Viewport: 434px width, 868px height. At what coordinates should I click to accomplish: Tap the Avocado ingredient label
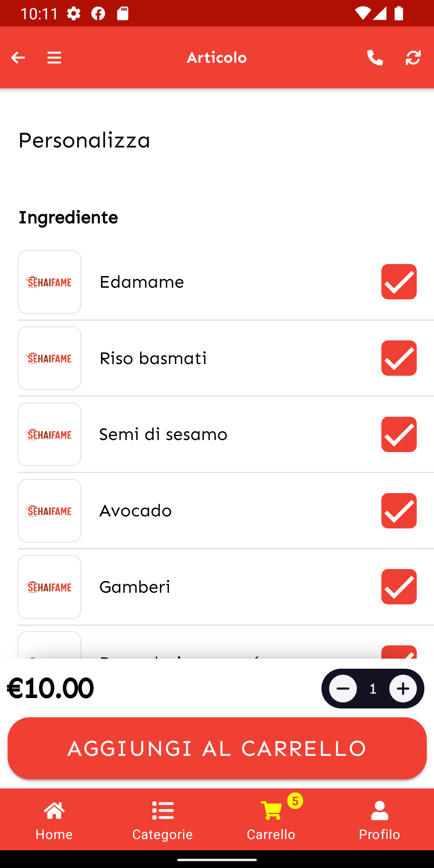click(x=135, y=511)
